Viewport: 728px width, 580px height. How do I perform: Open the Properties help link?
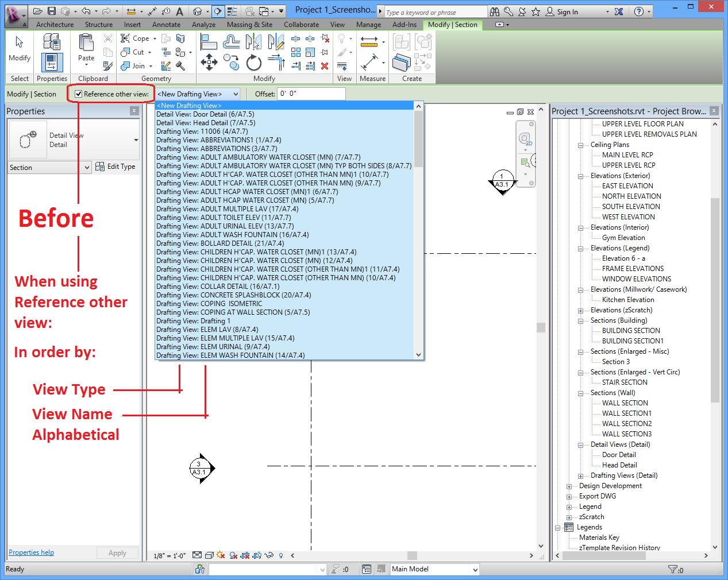click(x=32, y=552)
